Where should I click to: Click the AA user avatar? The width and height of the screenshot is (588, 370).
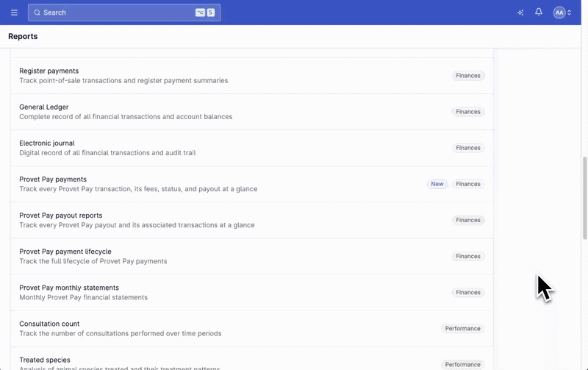(559, 13)
